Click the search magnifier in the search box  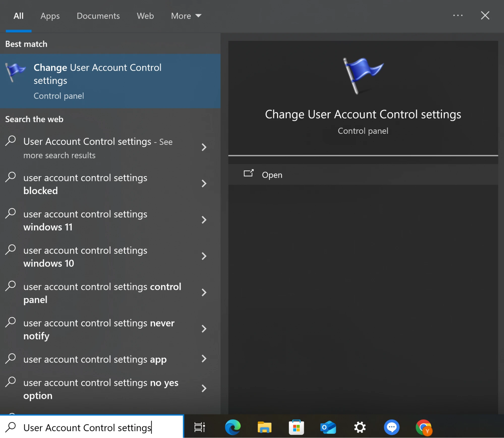[x=11, y=428]
